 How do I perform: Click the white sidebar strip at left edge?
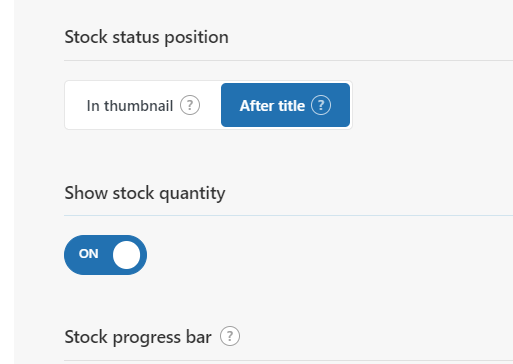(x=7, y=182)
